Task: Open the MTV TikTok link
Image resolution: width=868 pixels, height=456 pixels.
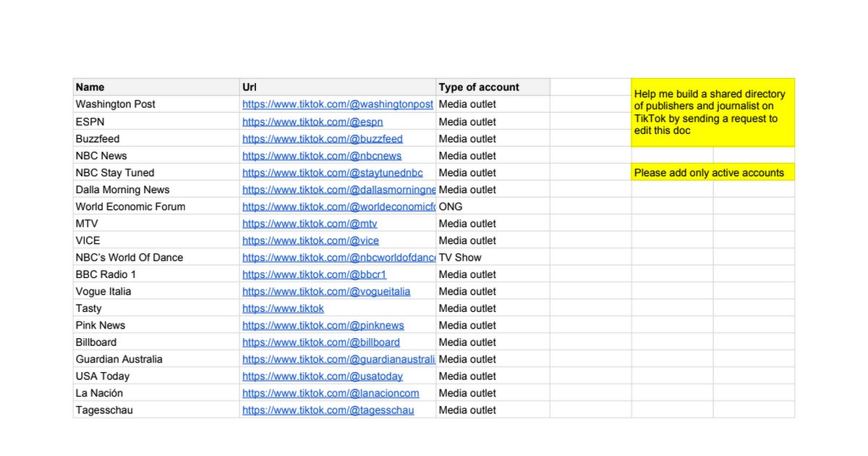Action: [310, 224]
